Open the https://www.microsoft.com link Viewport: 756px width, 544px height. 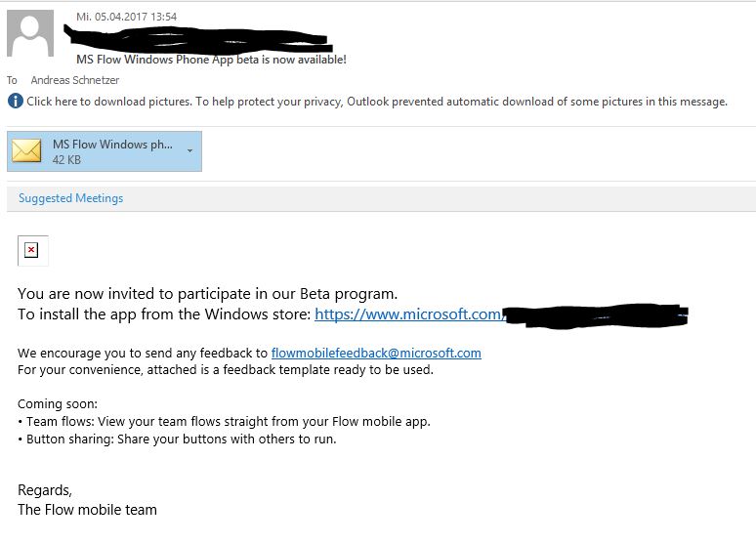click(x=409, y=314)
